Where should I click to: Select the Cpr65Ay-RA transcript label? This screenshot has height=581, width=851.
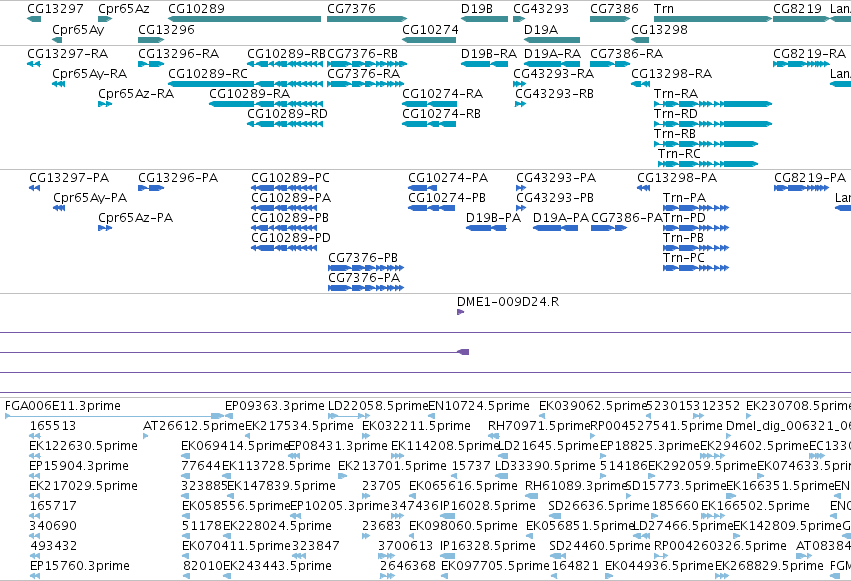click(90, 74)
